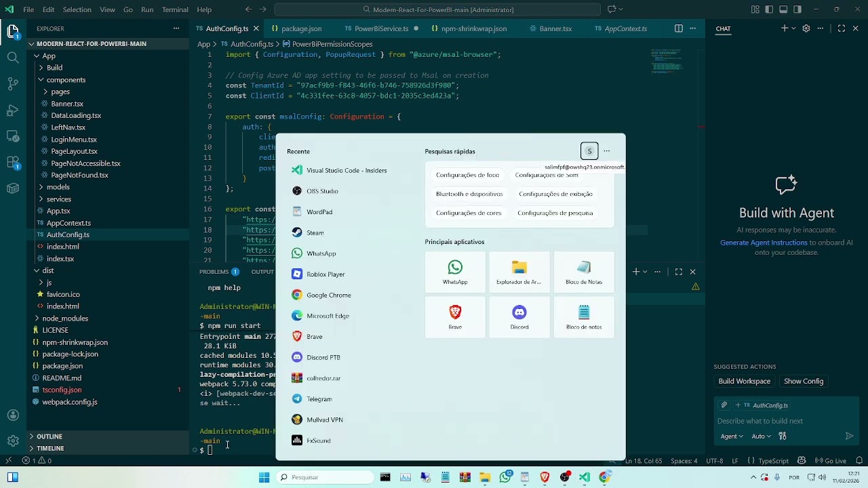Open WhatsApp from the taskbar

click(505, 477)
